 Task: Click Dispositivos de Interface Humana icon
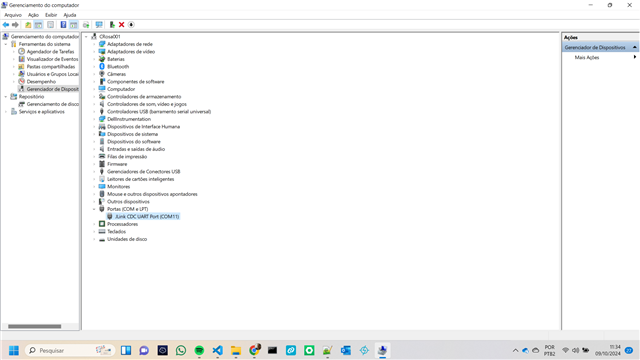102,127
